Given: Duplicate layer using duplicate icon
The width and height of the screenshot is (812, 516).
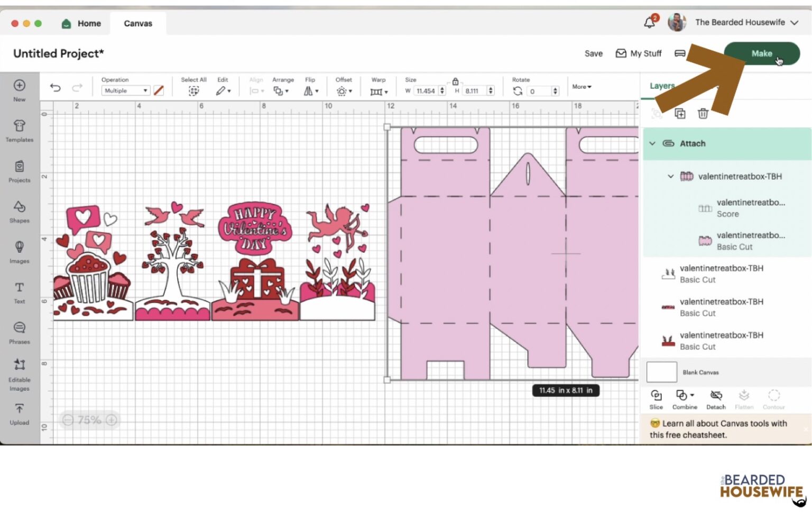Looking at the screenshot, I should 680,114.
